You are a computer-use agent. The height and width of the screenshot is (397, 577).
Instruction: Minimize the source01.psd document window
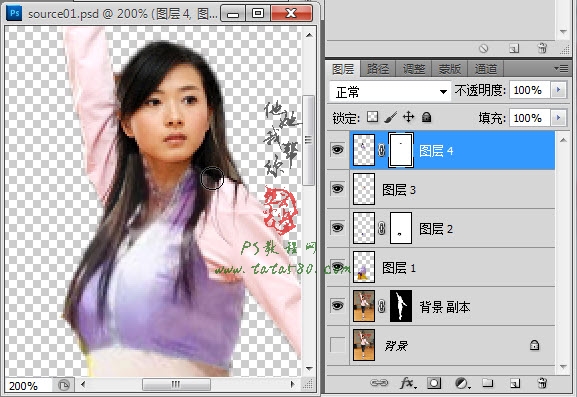pyautogui.click(x=233, y=14)
